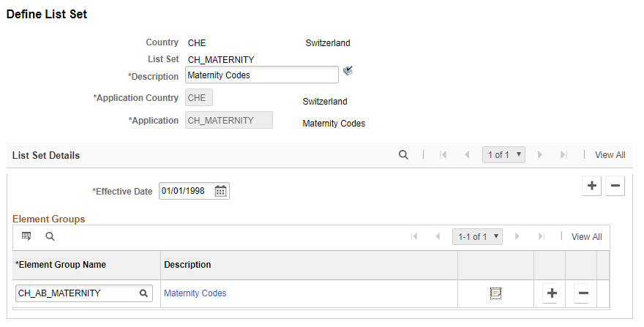The width and height of the screenshot is (644, 327).
Task: Click the Element Group Name lookup magnifier
Action: click(144, 293)
